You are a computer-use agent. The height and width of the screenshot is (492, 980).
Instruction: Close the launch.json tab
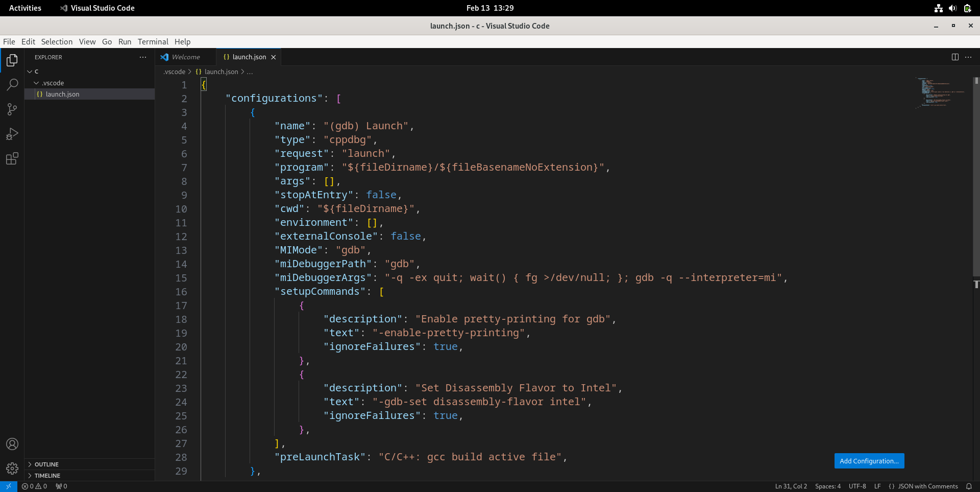[x=274, y=57]
